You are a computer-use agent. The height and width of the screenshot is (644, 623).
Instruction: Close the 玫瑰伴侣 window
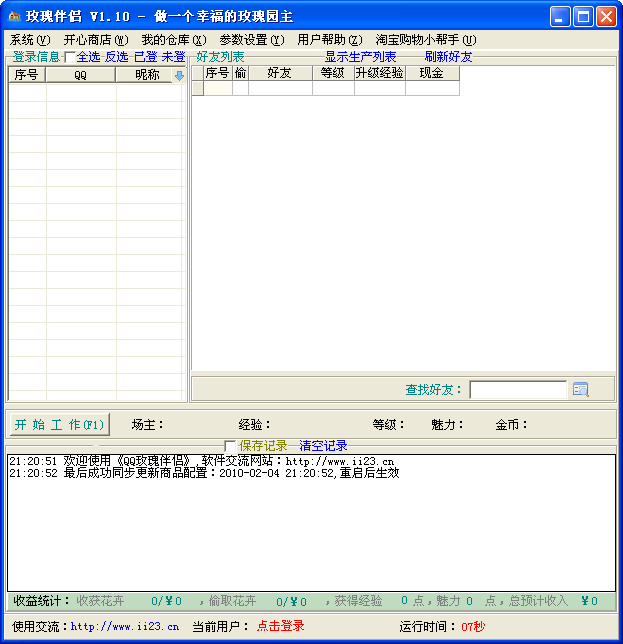pos(606,17)
